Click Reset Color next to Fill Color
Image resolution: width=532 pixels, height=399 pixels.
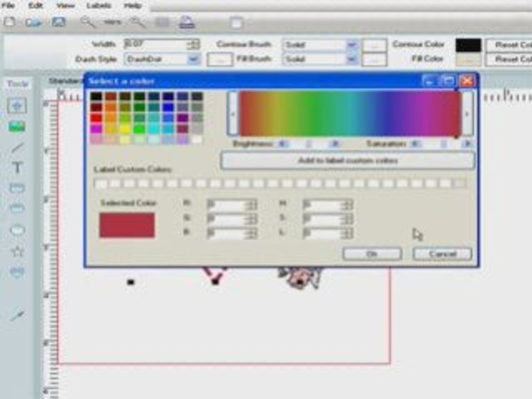pyautogui.click(x=509, y=59)
